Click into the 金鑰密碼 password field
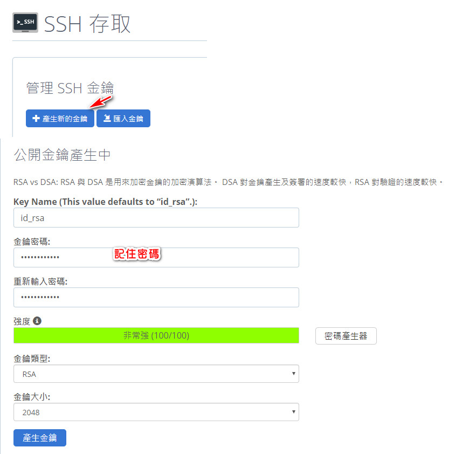The height and width of the screenshot is (454, 476). [x=156, y=257]
